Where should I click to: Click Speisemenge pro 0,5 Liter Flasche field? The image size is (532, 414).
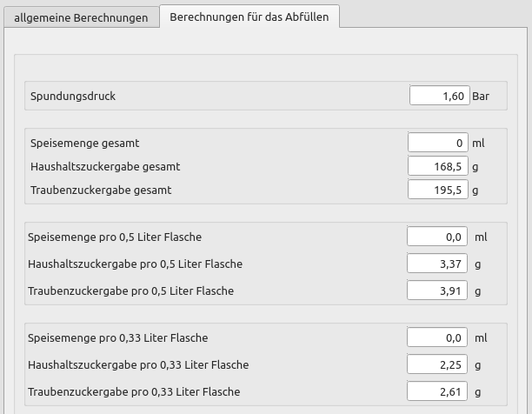coord(437,237)
